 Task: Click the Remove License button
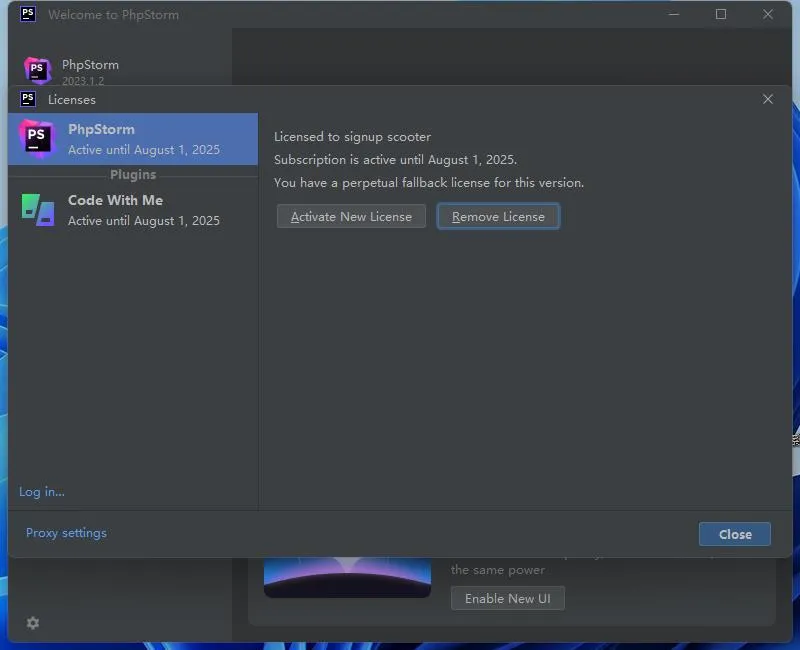point(498,216)
